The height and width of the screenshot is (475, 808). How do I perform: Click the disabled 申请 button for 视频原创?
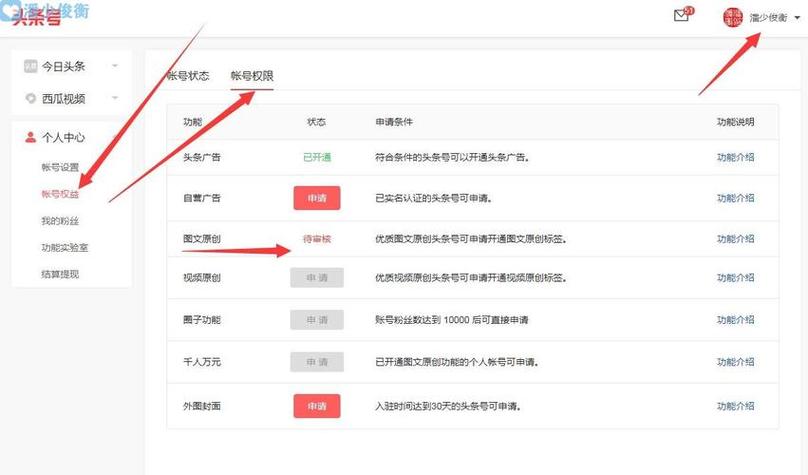pyautogui.click(x=317, y=278)
